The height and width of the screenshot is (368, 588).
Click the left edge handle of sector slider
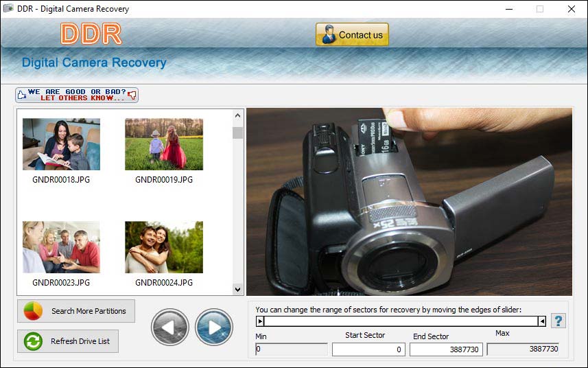(x=260, y=321)
